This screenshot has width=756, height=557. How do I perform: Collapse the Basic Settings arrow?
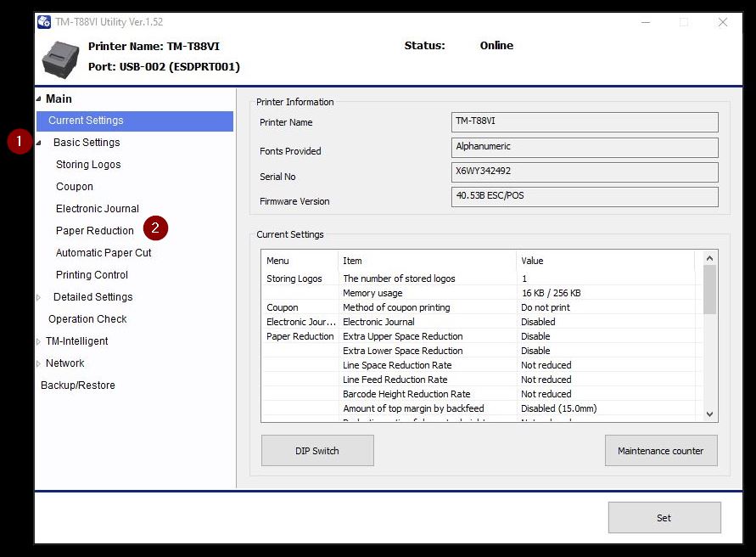[38, 143]
